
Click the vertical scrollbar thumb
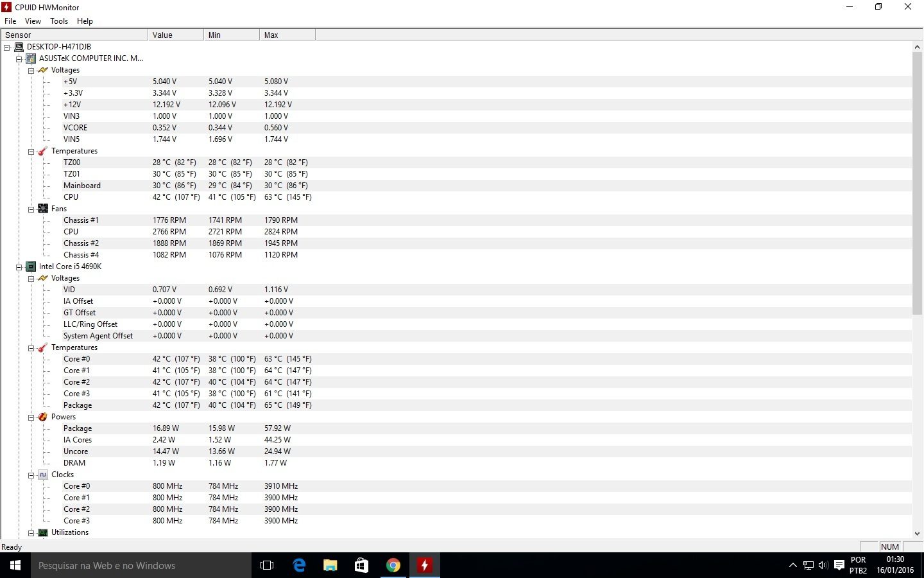click(917, 184)
